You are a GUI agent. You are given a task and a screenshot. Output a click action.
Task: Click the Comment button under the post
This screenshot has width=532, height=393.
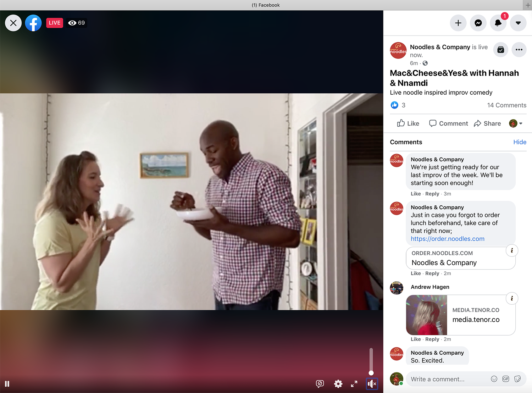click(x=448, y=123)
